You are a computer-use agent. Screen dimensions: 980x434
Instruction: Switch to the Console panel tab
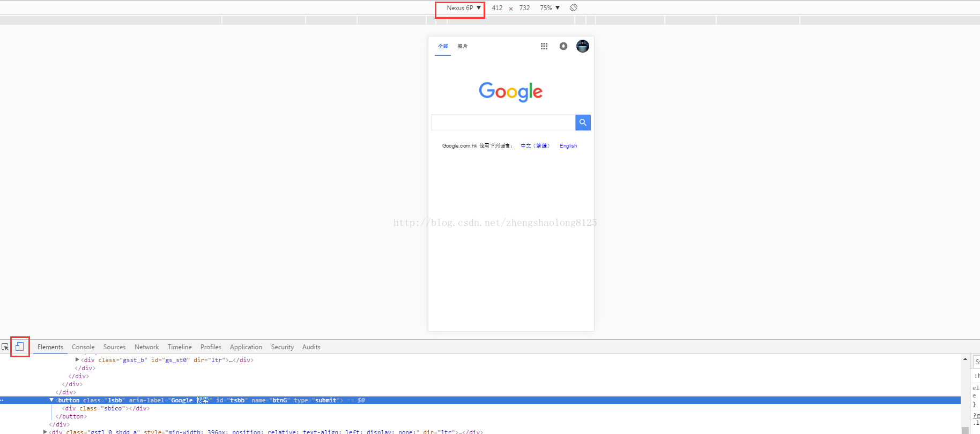pos(83,347)
